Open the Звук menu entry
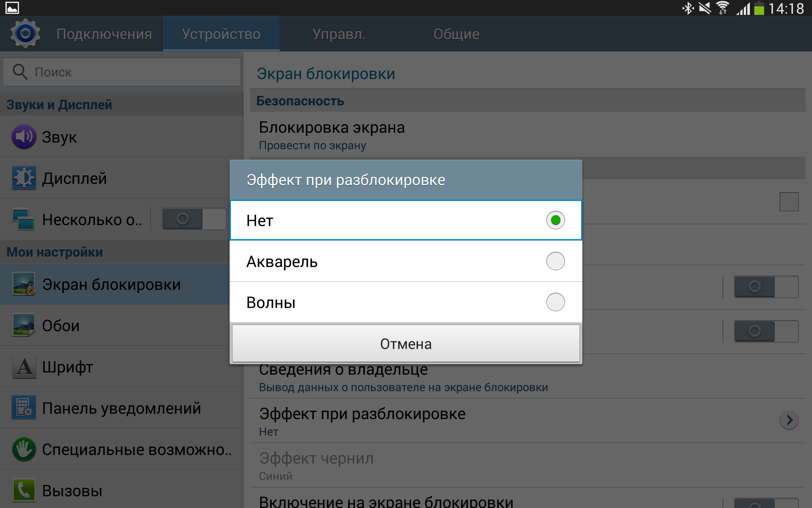Viewport: 812px width, 508px height. pos(121,137)
